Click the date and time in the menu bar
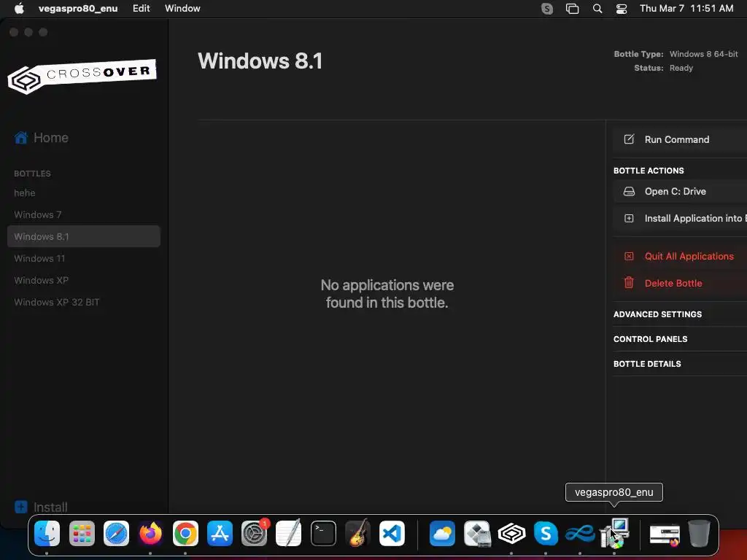 686,9
